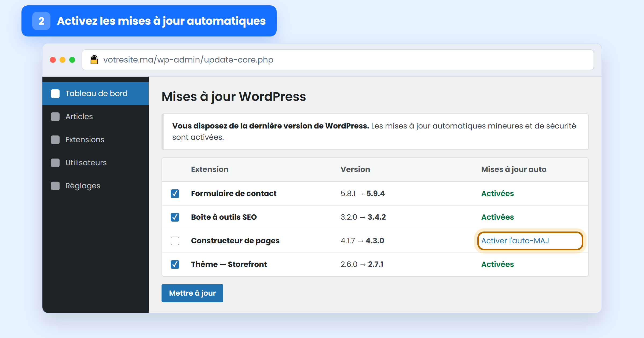Select the Thème — Storefront name
This screenshot has height=338, width=644.
tap(229, 264)
